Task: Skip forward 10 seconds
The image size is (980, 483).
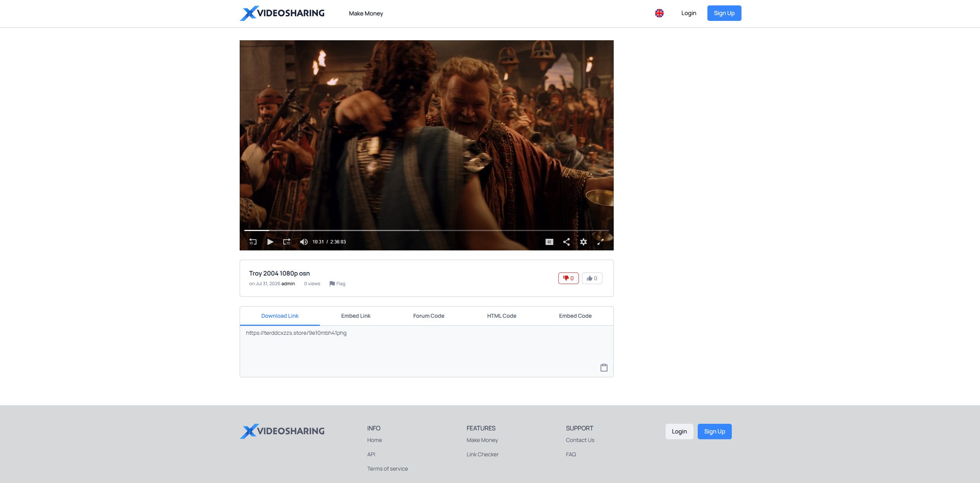Action: point(287,242)
